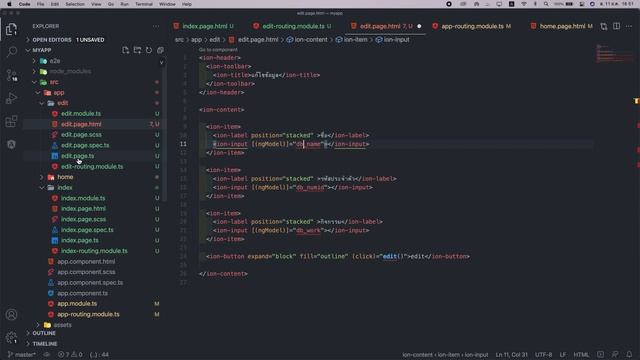Open app.component.html in explorer
The height and width of the screenshot is (360, 640).
click(86, 262)
